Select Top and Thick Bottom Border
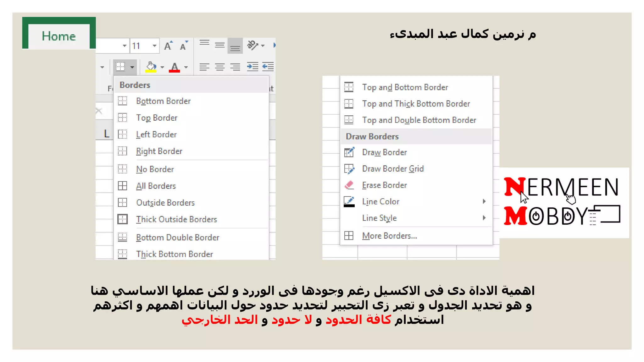Image resolution: width=644 pixels, height=362 pixels. [x=416, y=103]
